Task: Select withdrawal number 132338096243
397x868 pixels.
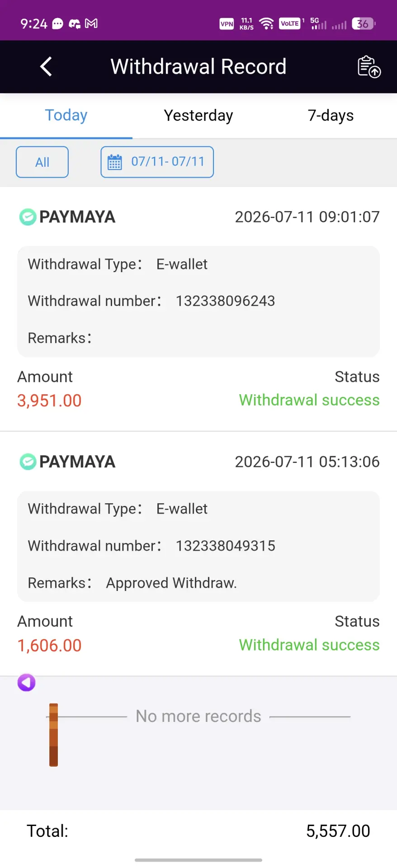Action: click(225, 301)
